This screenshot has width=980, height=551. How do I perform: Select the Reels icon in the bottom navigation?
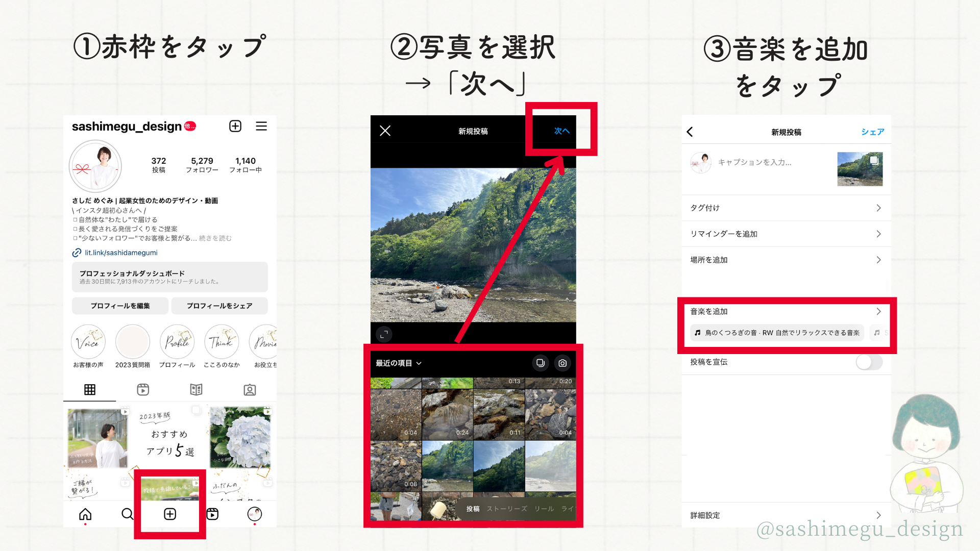tap(212, 515)
